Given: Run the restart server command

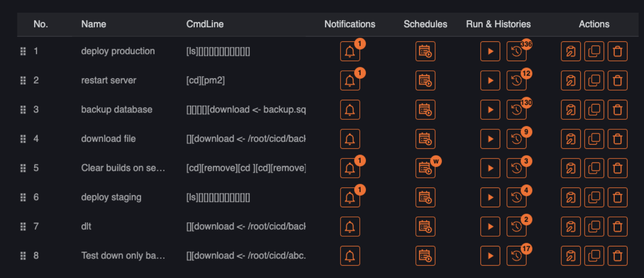Looking at the screenshot, I should click(x=490, y=81).
